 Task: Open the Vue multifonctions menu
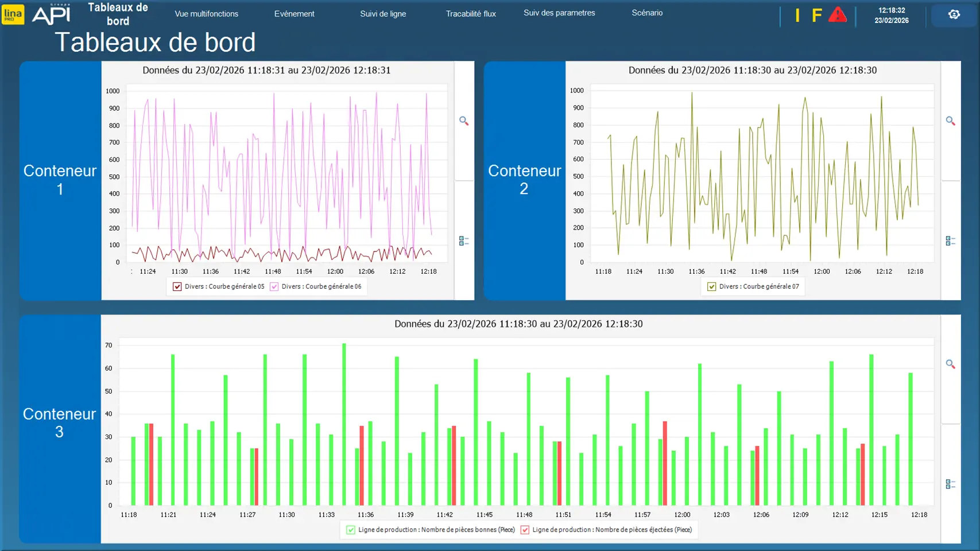[206, 14]
